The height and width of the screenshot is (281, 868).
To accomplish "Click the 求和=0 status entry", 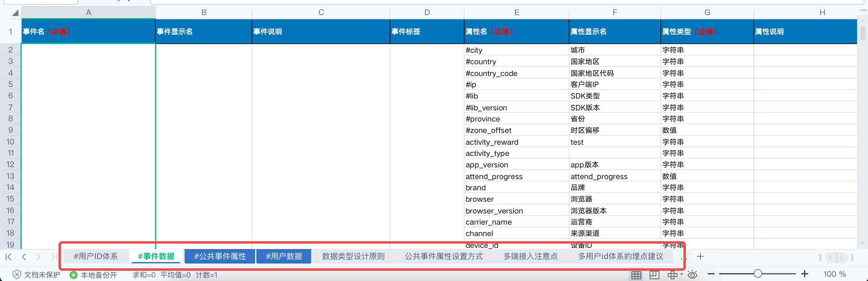I will click(144, 275).
